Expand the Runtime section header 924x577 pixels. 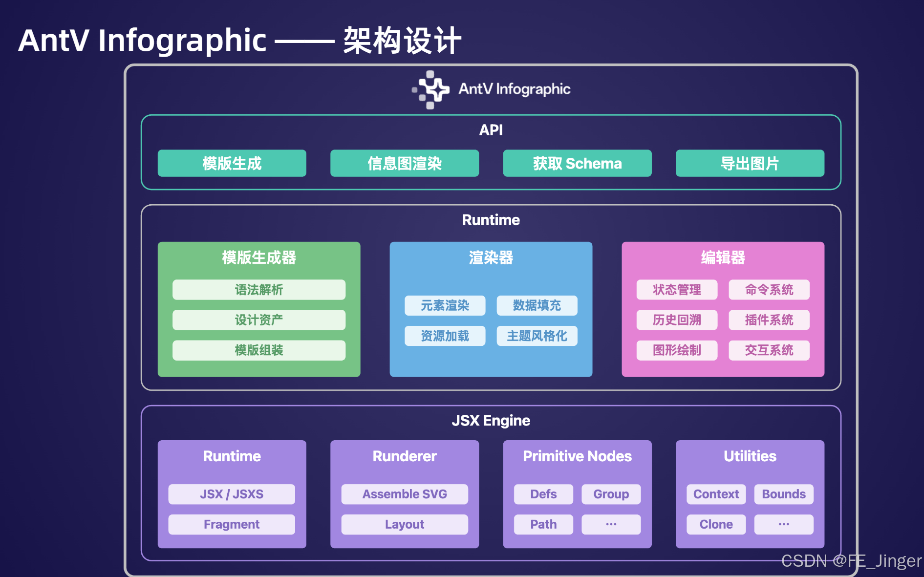pos(491,220)
